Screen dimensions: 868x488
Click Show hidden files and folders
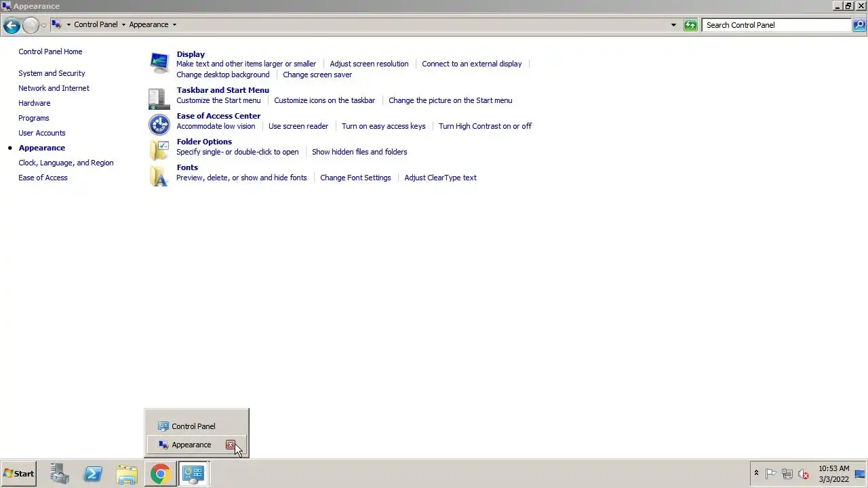(359, 152)
